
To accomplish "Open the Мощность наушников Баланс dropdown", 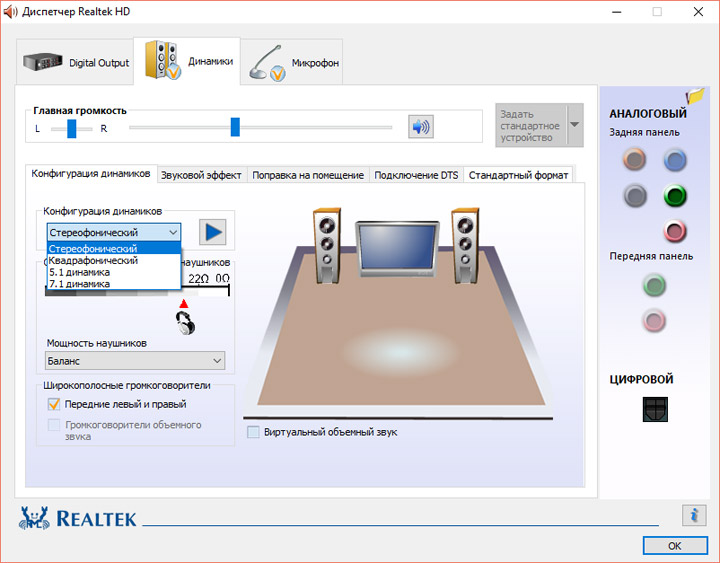I will coord(135,361).
